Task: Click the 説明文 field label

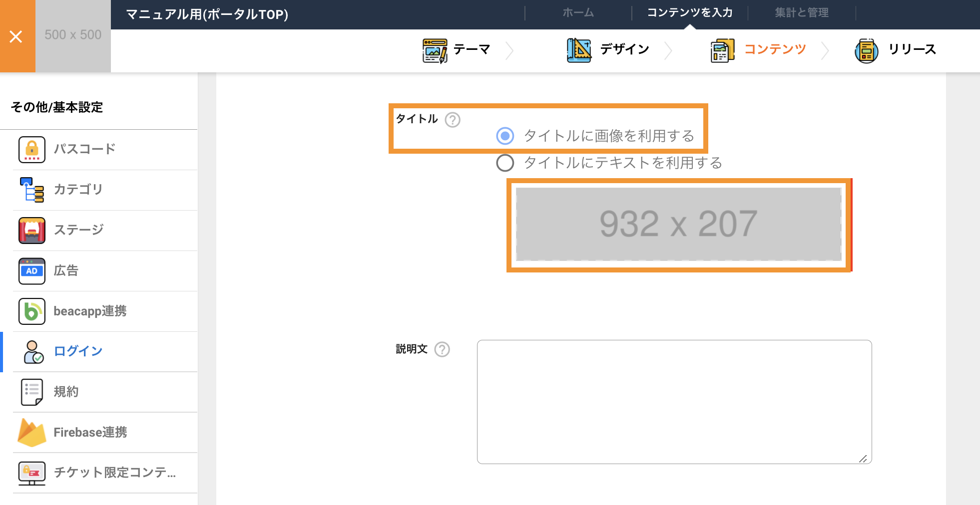Action: [412, 349]
